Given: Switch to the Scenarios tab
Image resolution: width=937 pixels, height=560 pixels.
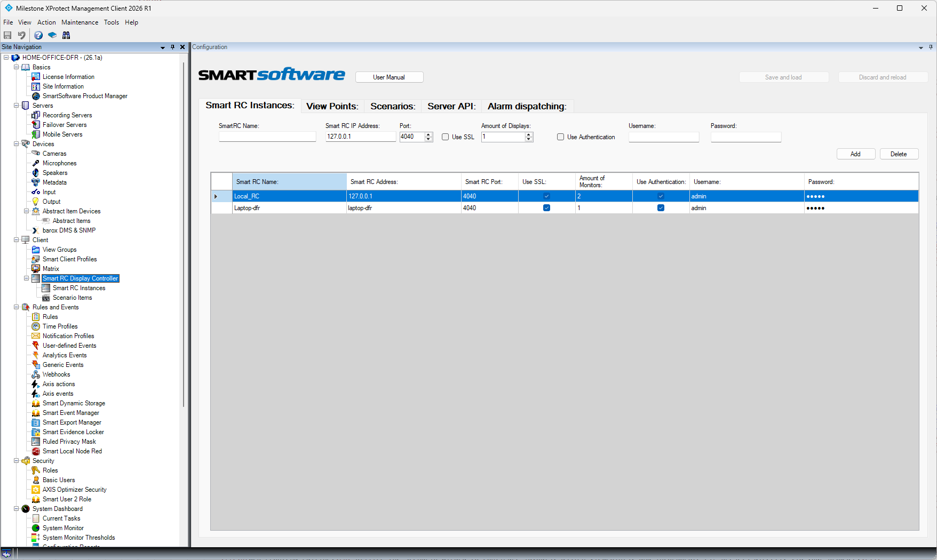Looking at the screenshot, I should click(393, 106).
